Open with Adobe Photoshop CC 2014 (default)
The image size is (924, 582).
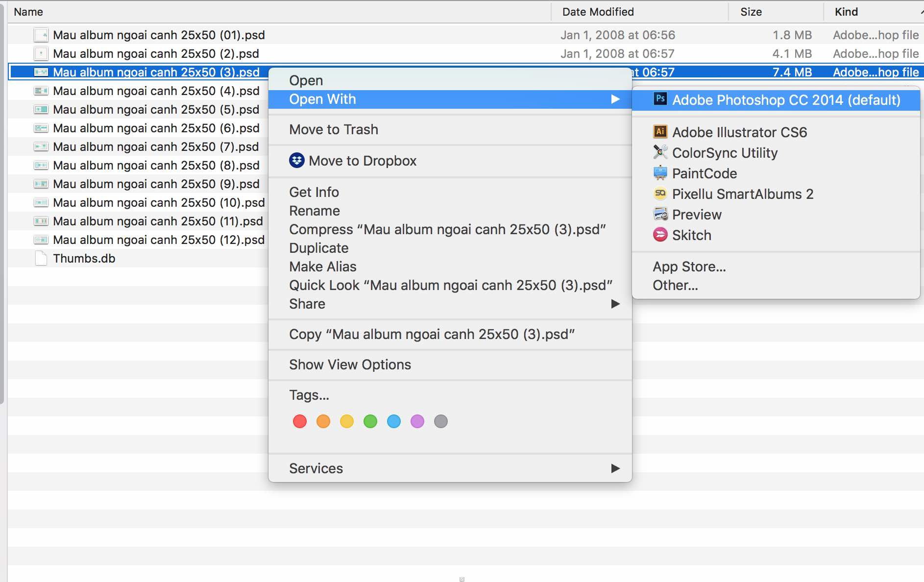776,100
